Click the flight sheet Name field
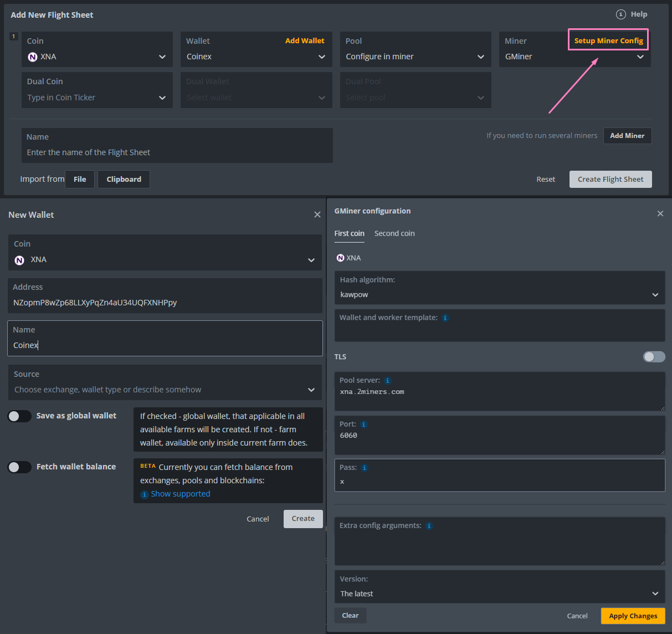 click(x=177, y=151)
